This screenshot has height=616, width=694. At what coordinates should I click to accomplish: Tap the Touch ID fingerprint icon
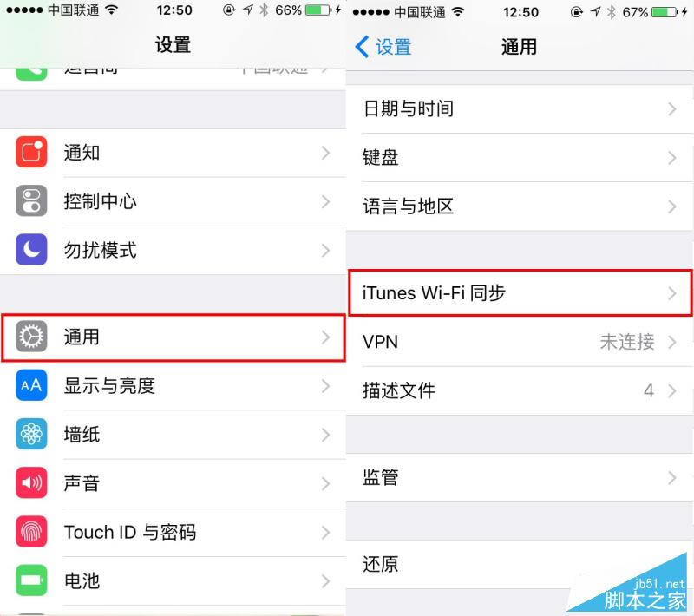[x=31, y=532]
